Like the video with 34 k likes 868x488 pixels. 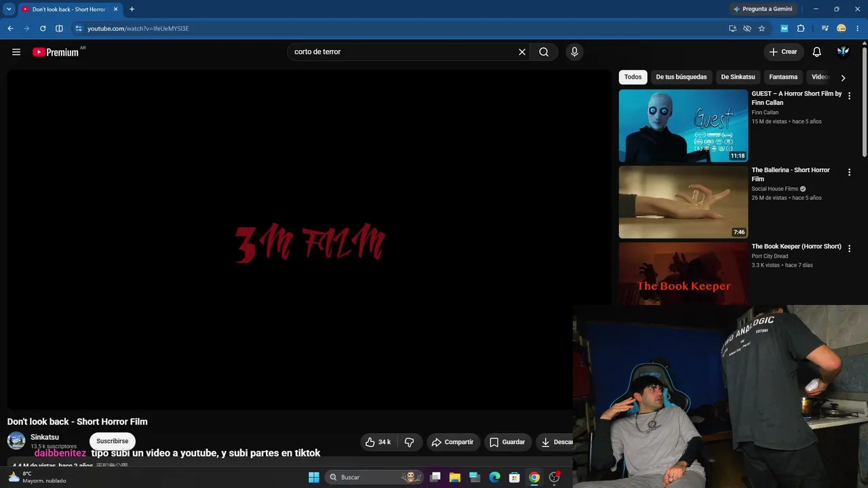(x=378, y=442)
